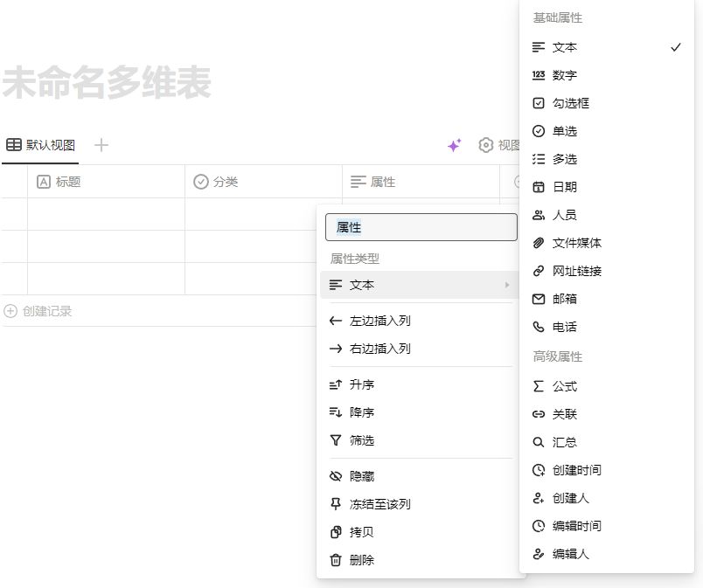The height and width of the screenshot is (588, 703).
Task: Switch to the 默认视图 tab
Action: [40, 145]
